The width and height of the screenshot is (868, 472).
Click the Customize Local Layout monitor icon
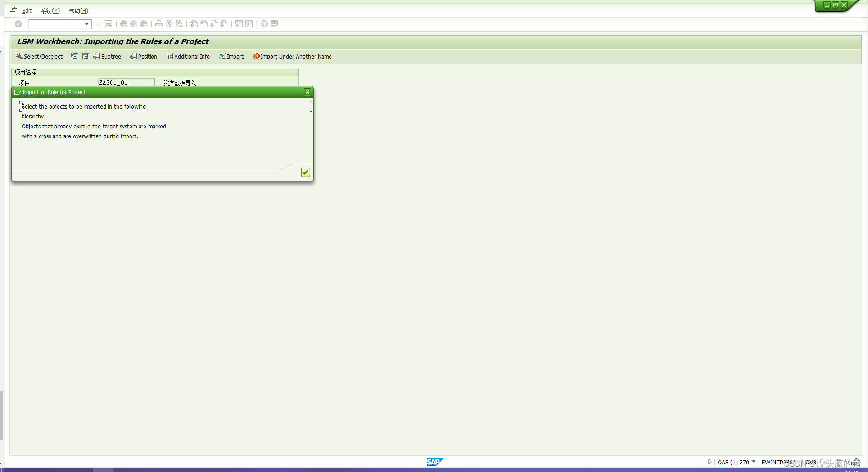274,24
